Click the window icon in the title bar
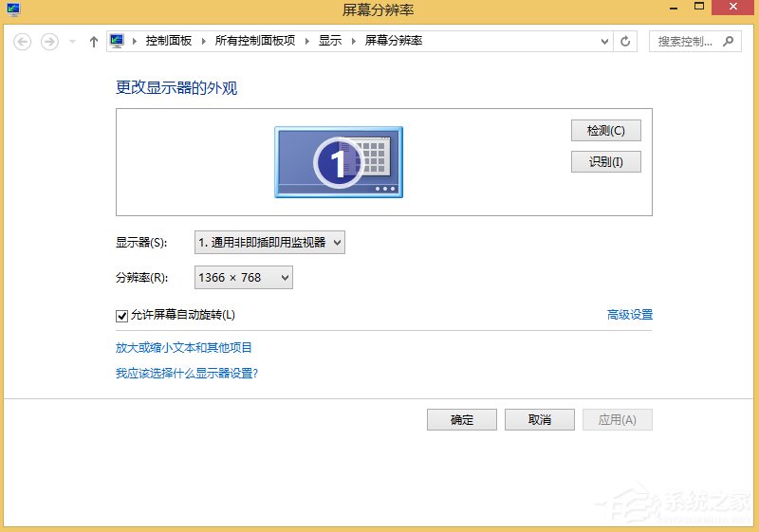This screenshot has width=759, height=532. pyautogui.click(x=13, y=9)
